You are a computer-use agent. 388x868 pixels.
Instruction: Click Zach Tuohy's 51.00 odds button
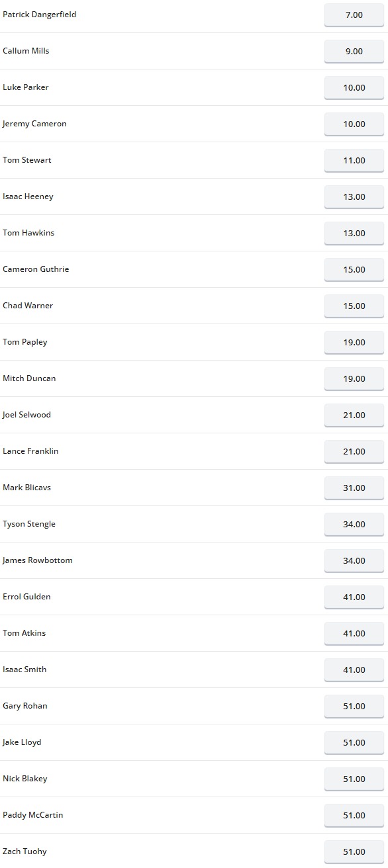354,851
